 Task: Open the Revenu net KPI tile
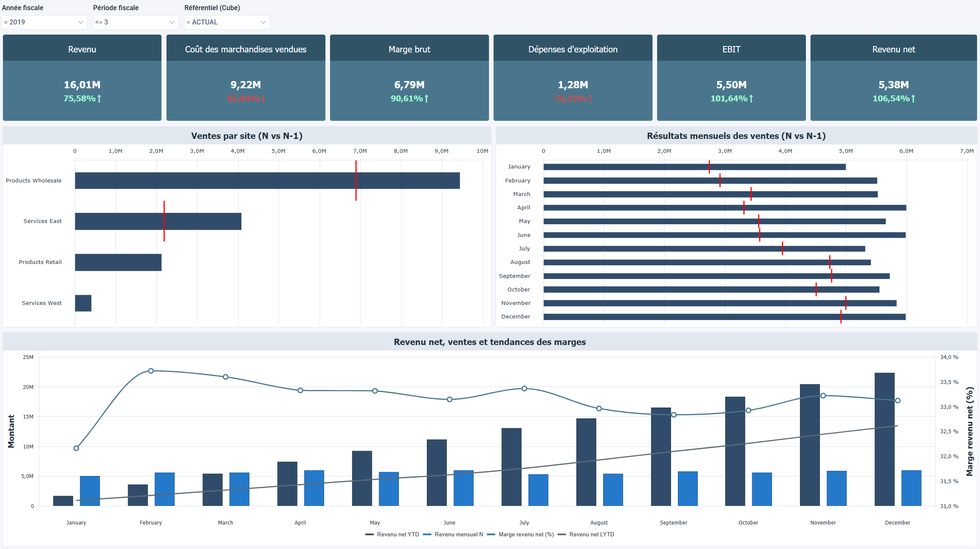pyautogui.click(x=893, y=77)
